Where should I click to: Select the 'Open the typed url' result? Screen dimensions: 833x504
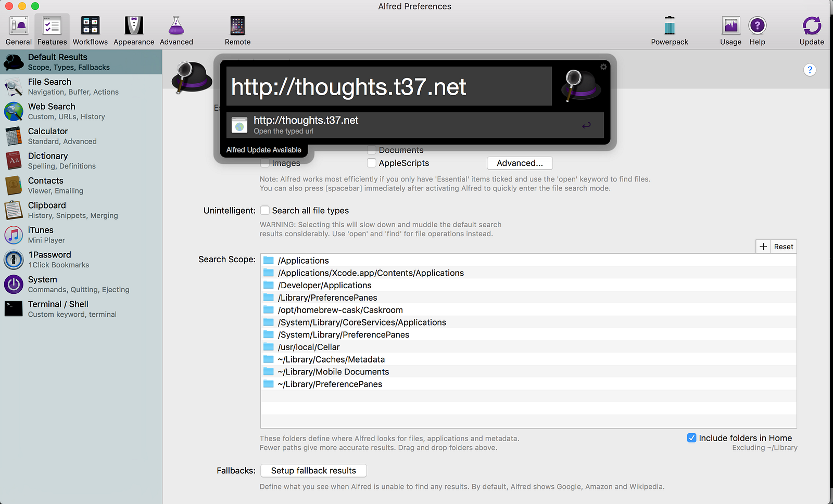415,125
